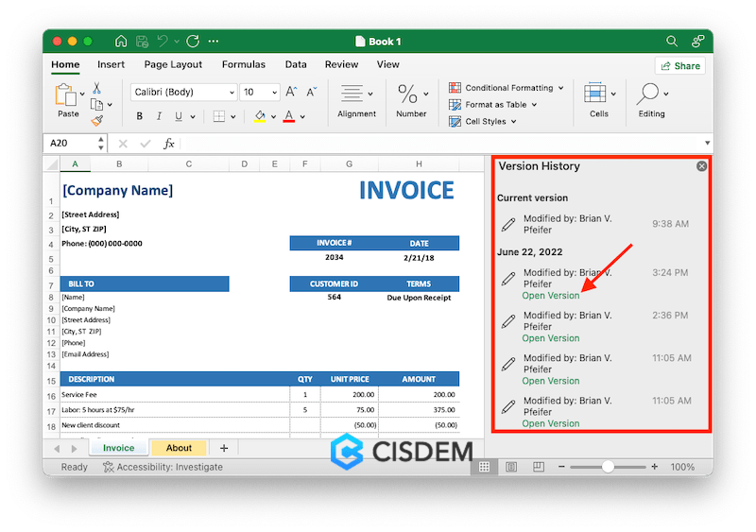Click the Insert Function fx icon

pos(169,144)
